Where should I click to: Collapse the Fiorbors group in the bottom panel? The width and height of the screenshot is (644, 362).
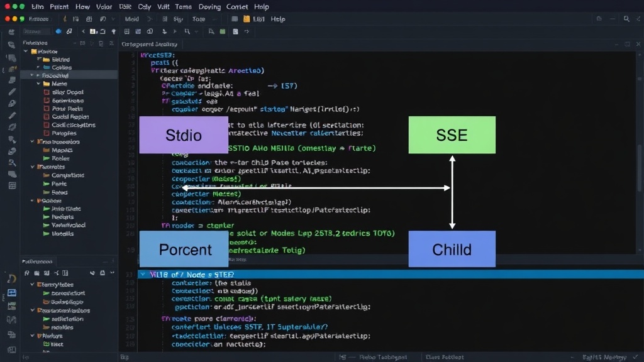(33, 336)
